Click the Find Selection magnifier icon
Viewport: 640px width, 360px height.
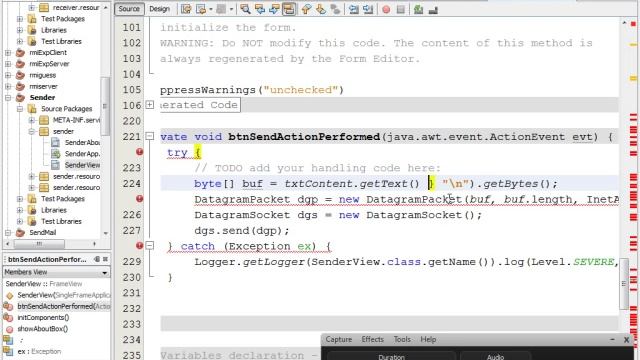[245, 9]
